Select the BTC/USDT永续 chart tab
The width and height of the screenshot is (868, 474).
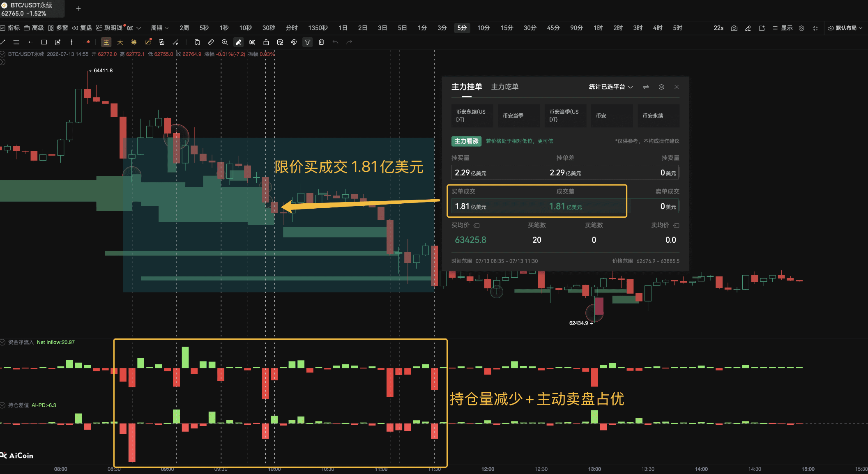(32, 9)
